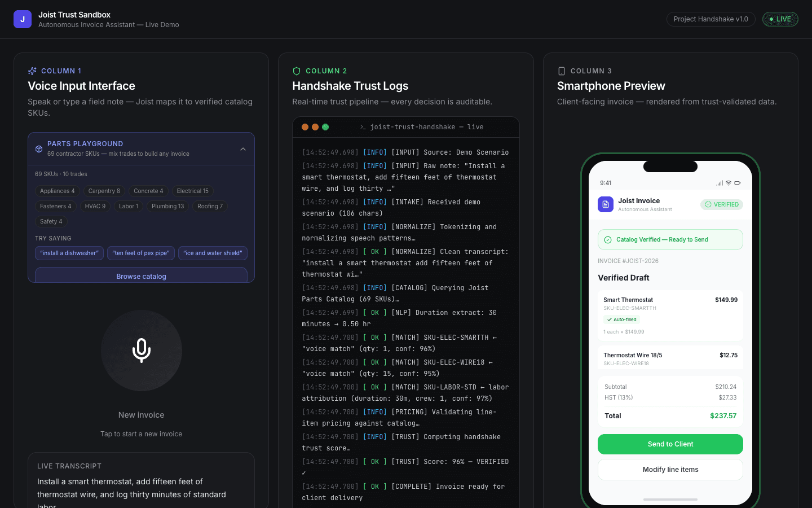
Task: Filter by Concrete 4 trade chip
Action: pos(148,191)
